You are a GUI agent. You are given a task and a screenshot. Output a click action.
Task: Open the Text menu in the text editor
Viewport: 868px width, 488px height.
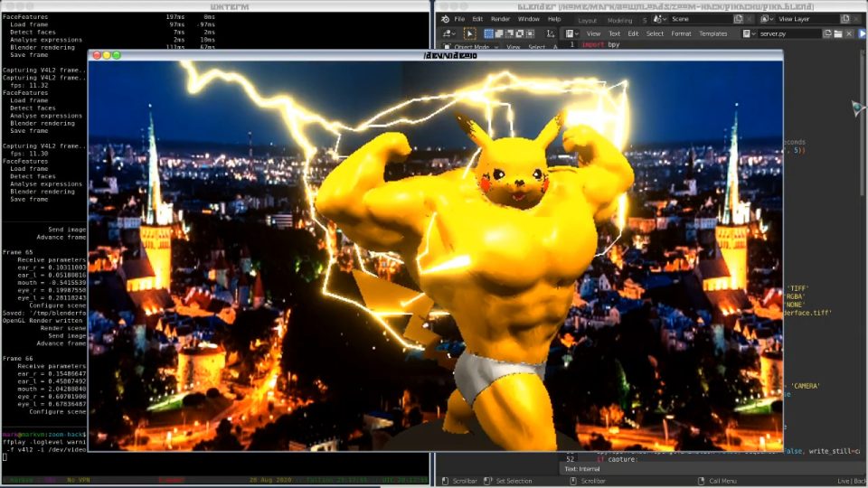coord(615,33)
